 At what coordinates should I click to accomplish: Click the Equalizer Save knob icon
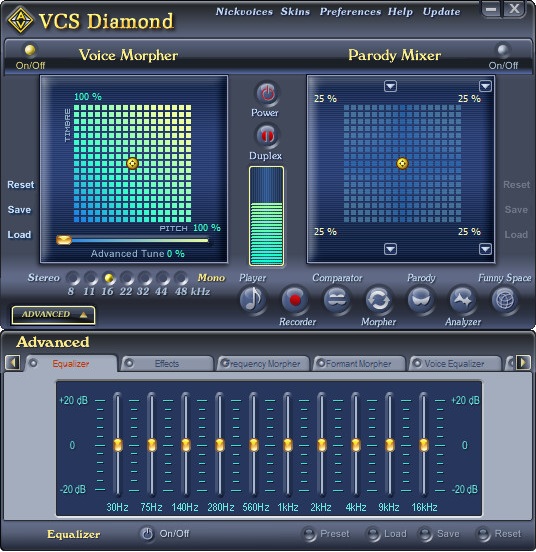[425, 534]
